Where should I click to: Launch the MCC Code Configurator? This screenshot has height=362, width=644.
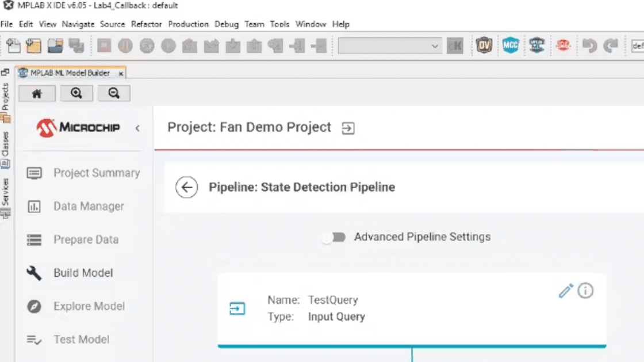[511, 45]
